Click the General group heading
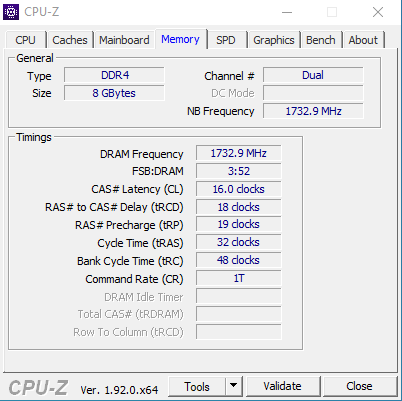The width and height of the screenshot is (402, 401). pos(35,58)
